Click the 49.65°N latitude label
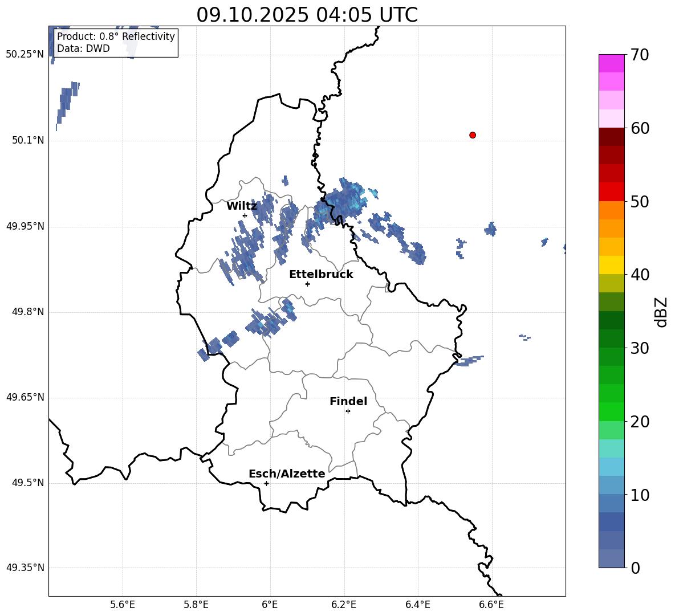Screen dimensions: 675x616 26,397
